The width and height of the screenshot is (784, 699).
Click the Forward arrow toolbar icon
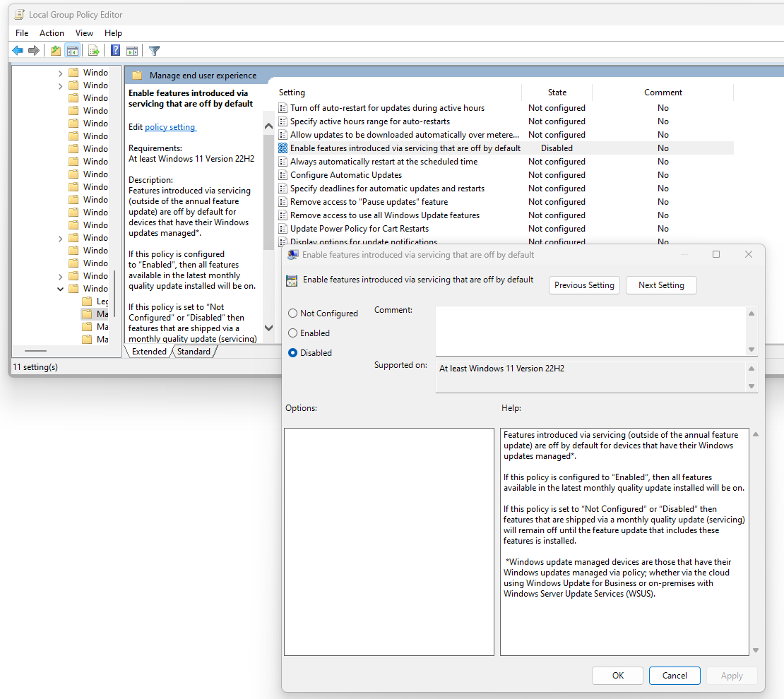click(x=33, y=51)
